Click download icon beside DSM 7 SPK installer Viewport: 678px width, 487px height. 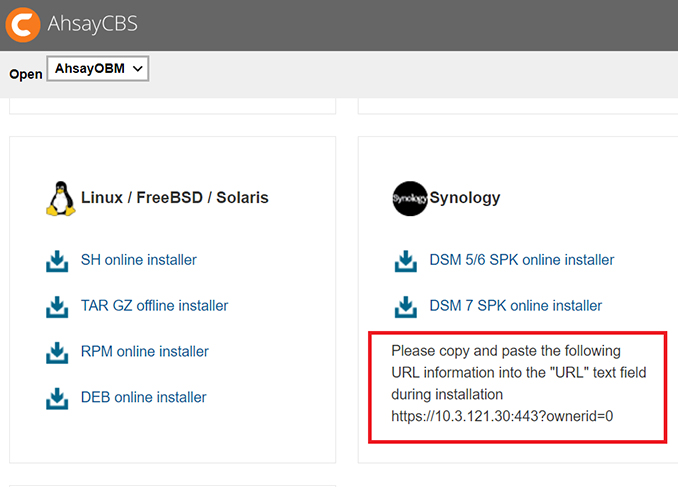pyautogui.click(x=405, y=306)
